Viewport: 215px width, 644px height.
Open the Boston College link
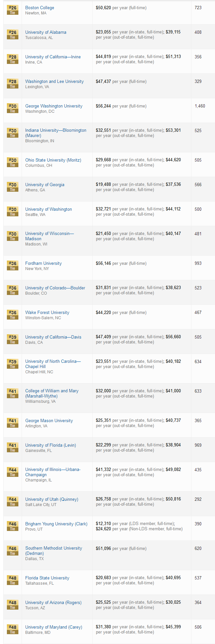[x=40, y=8]
